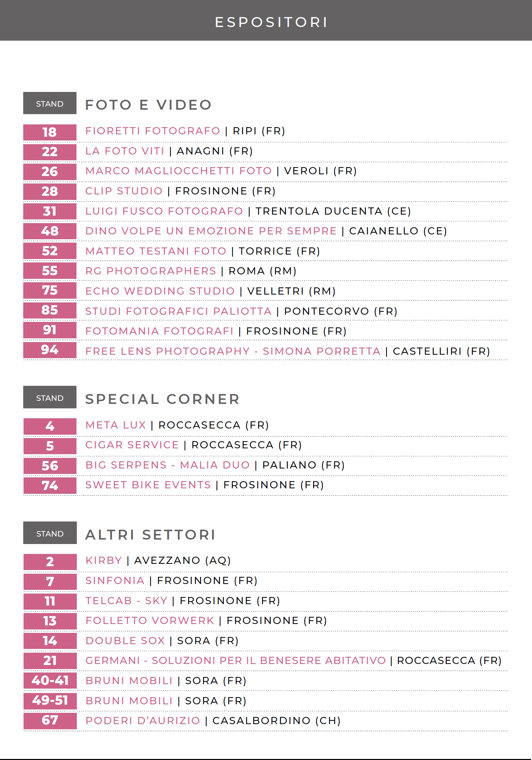
Task: Click META LUX exhibitor name
Action: tap(116, 425)
